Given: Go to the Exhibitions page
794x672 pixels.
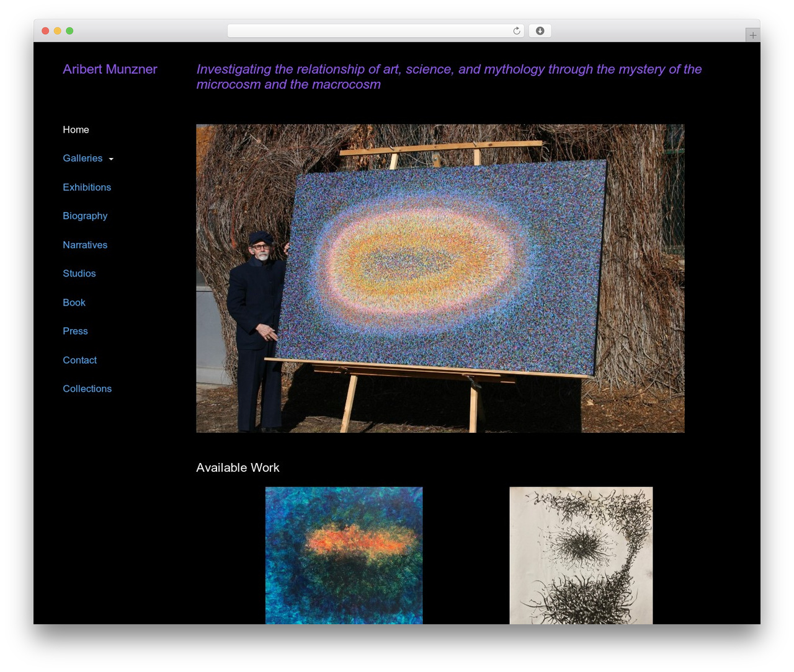Looking at the screenshot, I should pos(87,187).
